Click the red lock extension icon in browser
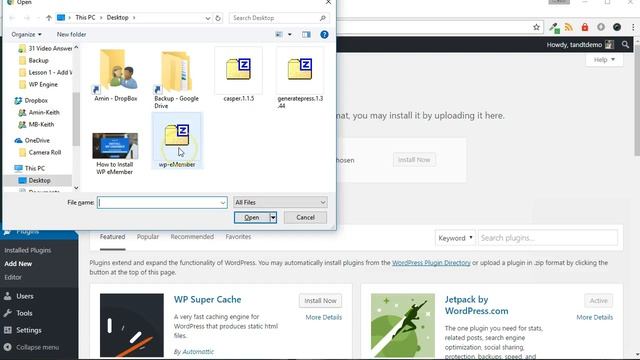This screenshot has height=360, width=640. [585, 27]
